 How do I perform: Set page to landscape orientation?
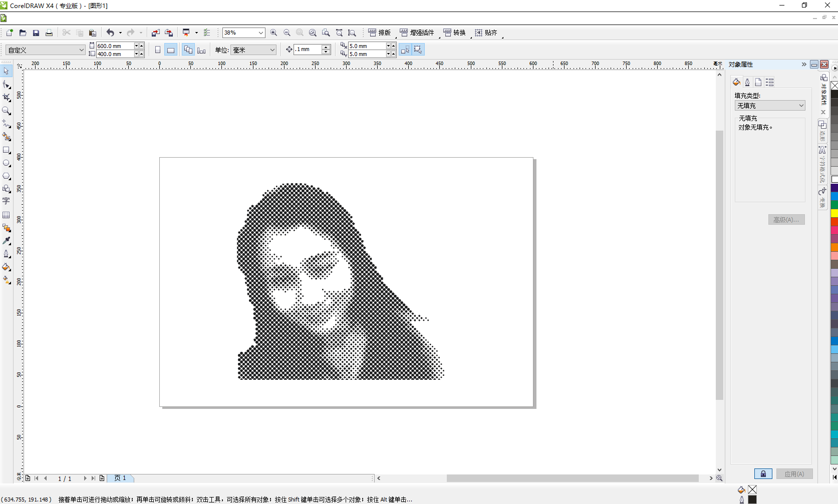click(x=171, y=50)
